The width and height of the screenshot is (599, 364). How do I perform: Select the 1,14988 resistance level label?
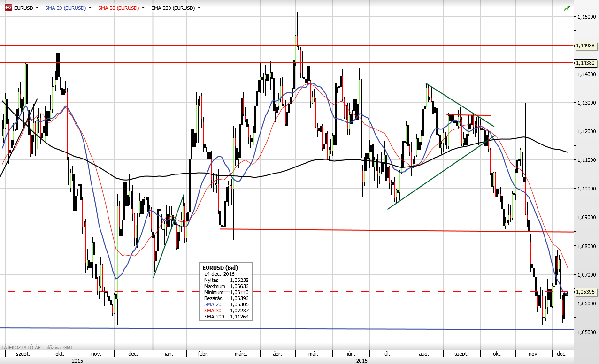coord(586,45)
